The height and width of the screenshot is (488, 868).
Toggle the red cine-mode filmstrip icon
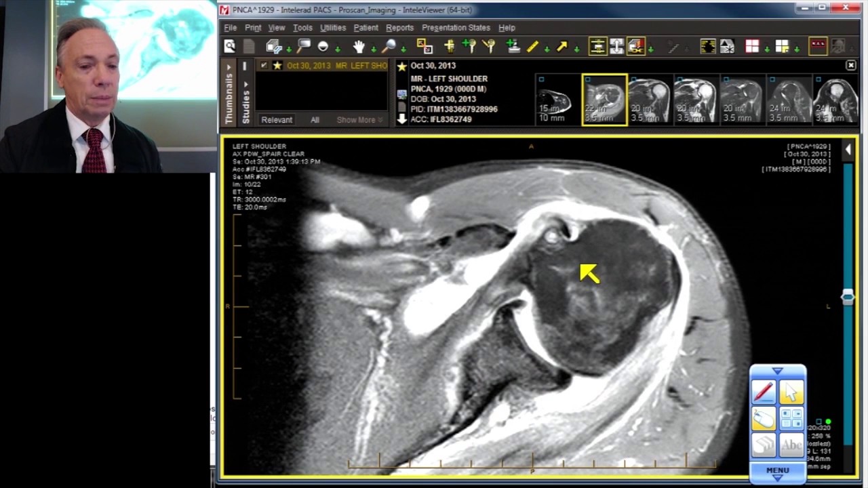pos(818,46)
